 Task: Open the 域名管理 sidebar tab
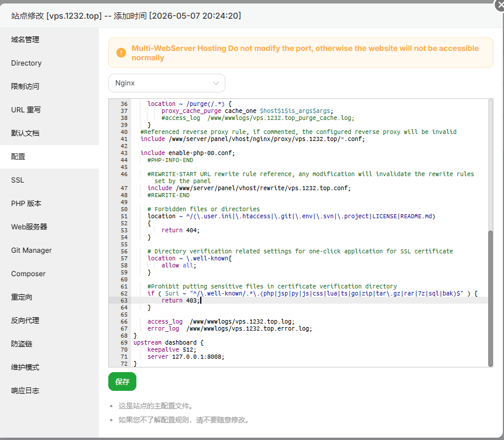click(25, 40)
